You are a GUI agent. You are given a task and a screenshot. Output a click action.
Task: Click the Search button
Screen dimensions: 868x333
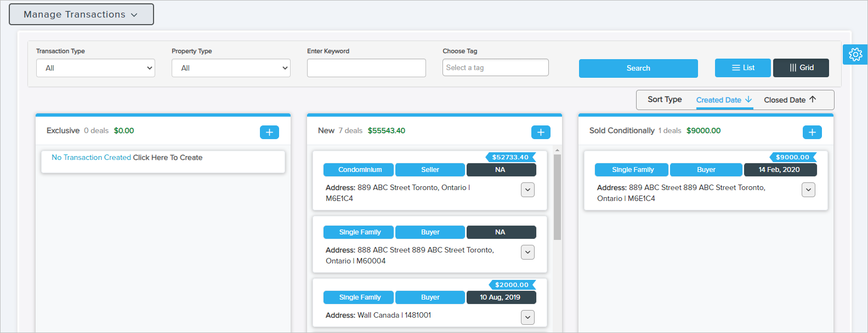tap(638, 68)
